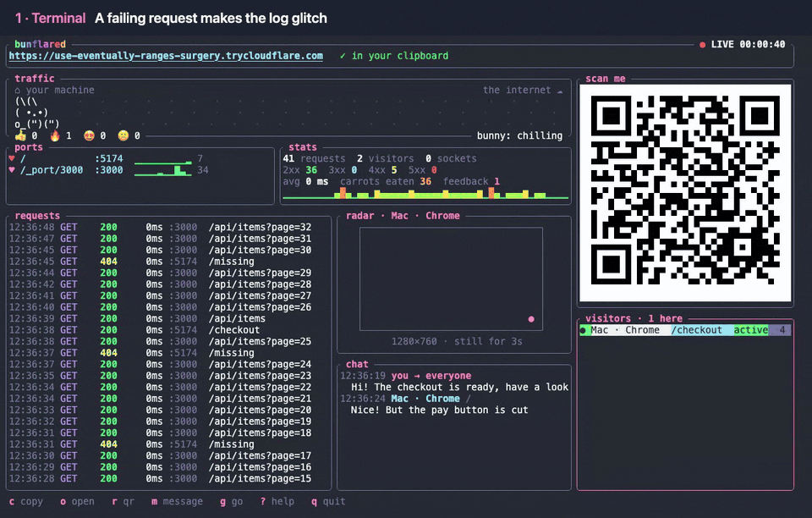Select request row '/api/items?page=26'
Viewport: 812px width, 518px height.
click(x=161, y=306)
